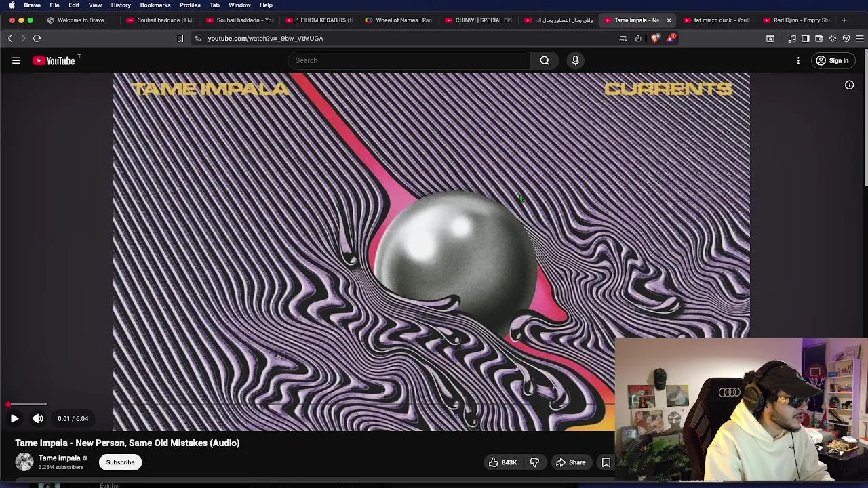868x488 pixels.
Task: Bookmark this page in address bar
Action: [180, 39]
